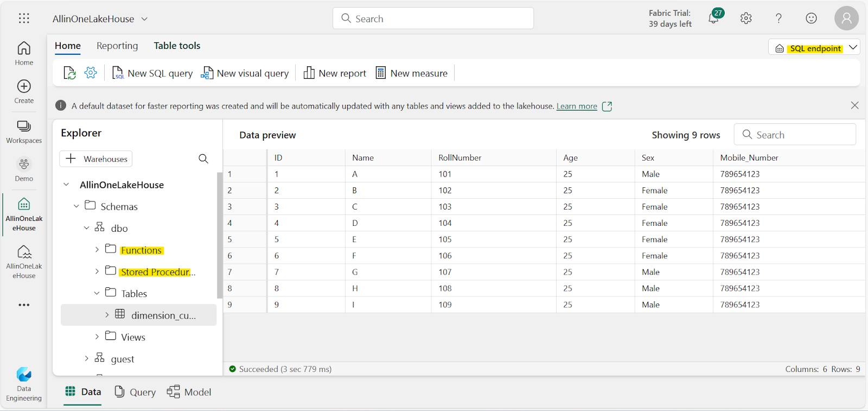Expand the Views folder chevron
The height and width of the screenshot is (411, 868).
[97, 337]
